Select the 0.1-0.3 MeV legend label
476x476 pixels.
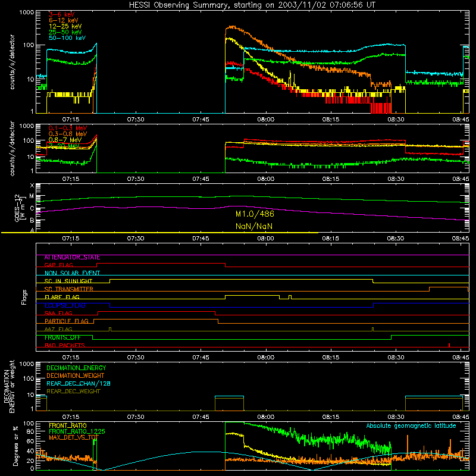coord(68,128)
